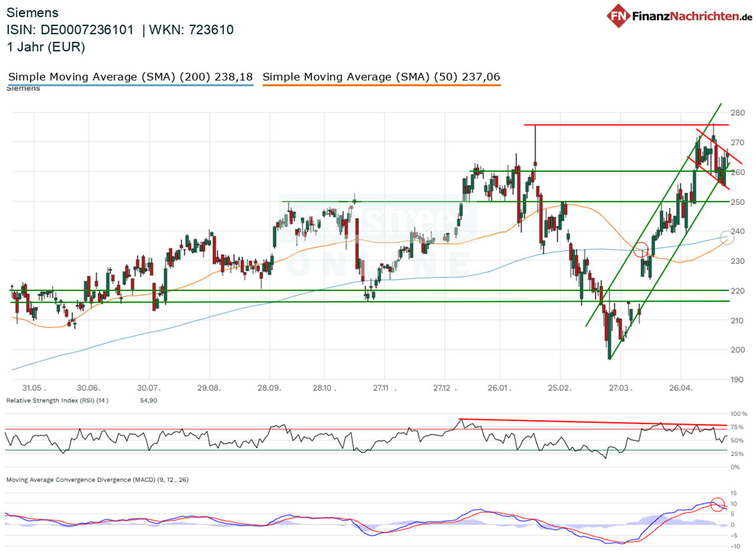
Task: Click the 200 price axis label
Action: (x=739, y=350)
